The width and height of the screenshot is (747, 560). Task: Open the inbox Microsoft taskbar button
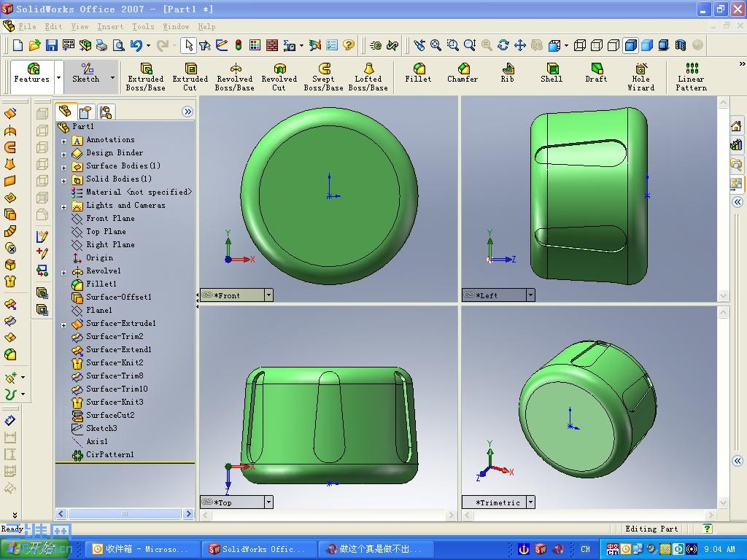[142, 549]
